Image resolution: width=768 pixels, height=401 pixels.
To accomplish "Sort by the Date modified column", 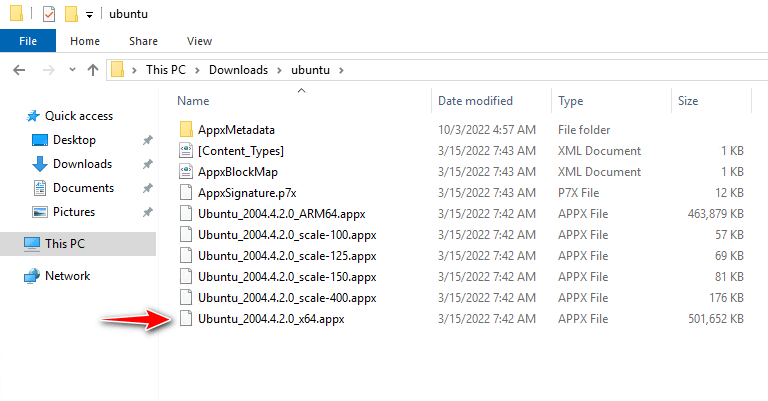I will point(475,101).
